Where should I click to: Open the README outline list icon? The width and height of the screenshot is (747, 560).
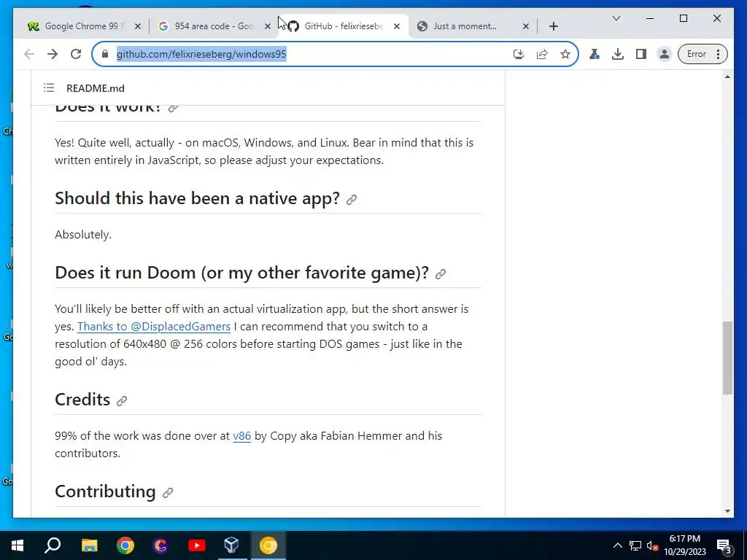coord(49,87)
